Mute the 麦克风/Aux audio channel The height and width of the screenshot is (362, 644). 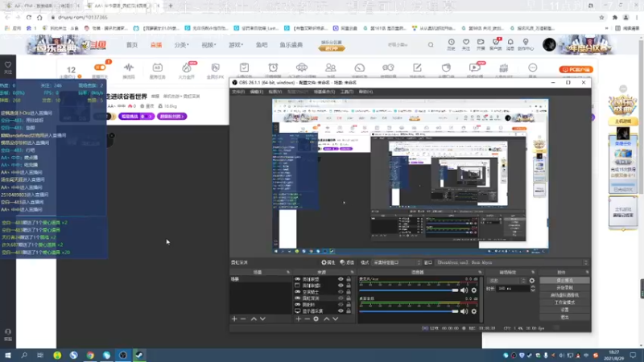tap(464, 290)
